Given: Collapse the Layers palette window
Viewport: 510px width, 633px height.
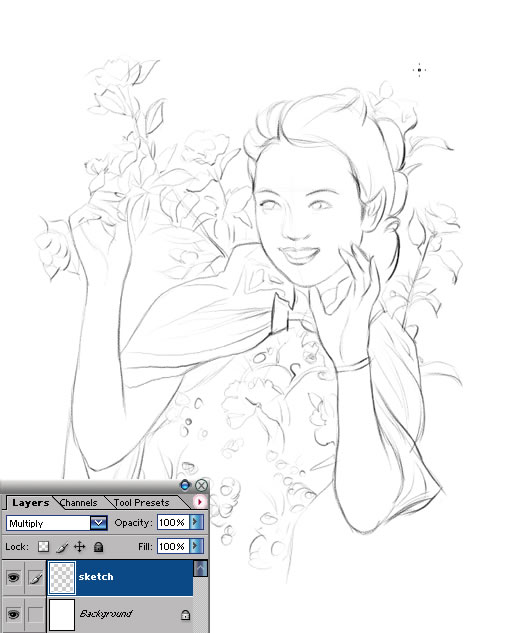Looking at the screenshot, I should coord(185,485).
